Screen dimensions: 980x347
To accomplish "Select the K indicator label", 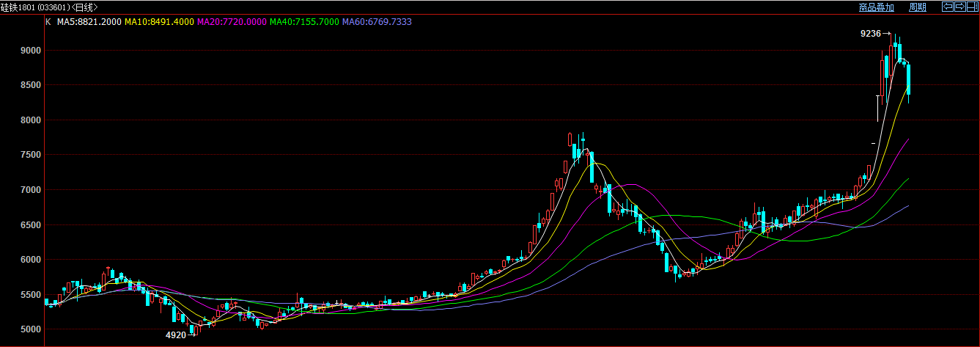I will (48, 22).
